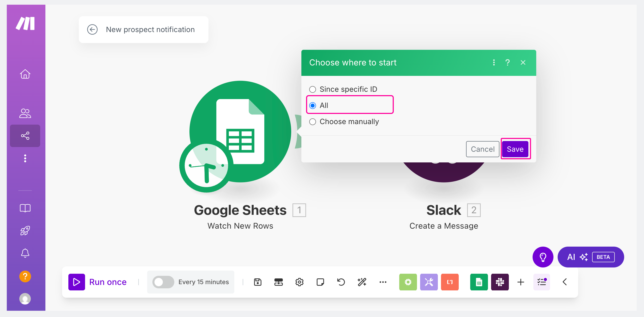Viewport: 644px width, 317px height.
Task: Open the Slack Create a Message module
Action: click(444, 172)
